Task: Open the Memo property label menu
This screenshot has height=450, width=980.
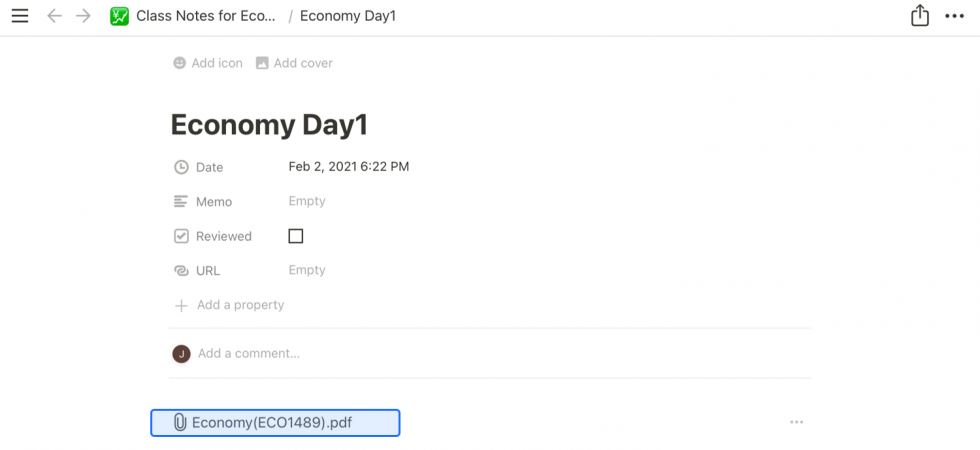Action: click(x=213, y=202)
